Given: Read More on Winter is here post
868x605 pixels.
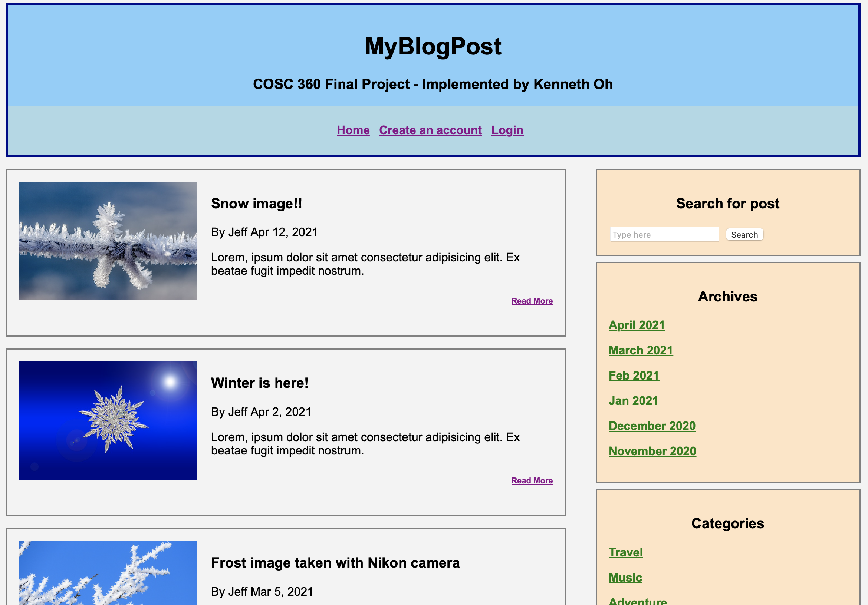Looking at the screenshot, I should coord(532,481).
